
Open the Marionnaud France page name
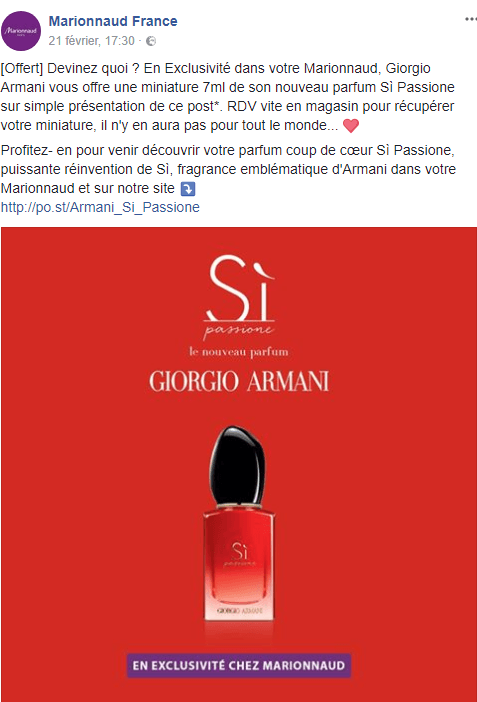tap(113, 21)
